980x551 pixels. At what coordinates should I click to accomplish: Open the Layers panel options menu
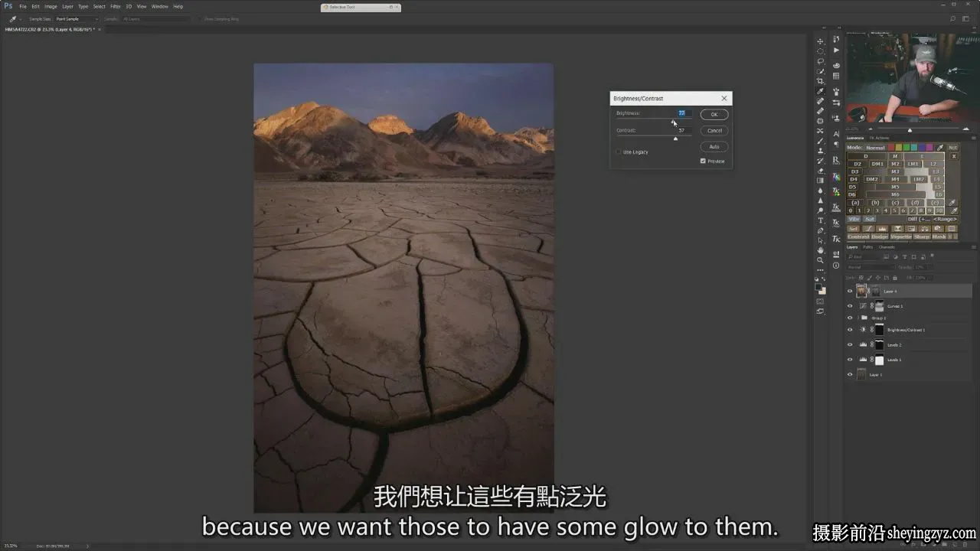(x=974, y=246)
